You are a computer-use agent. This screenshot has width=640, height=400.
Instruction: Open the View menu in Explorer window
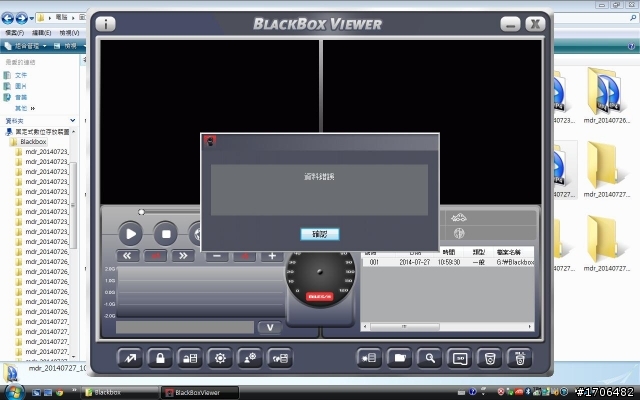tap(69, 33)
